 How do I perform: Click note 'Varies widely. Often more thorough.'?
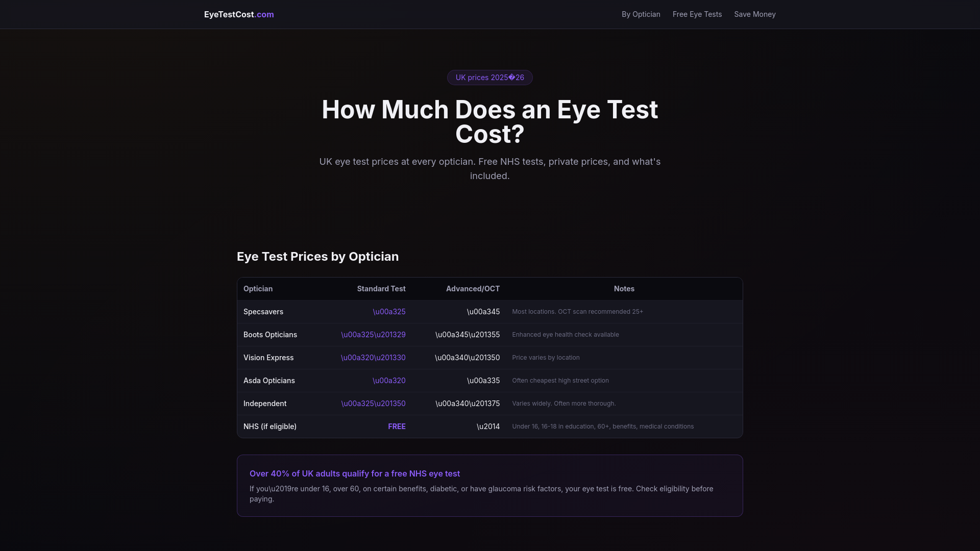[x=564, y=404]
